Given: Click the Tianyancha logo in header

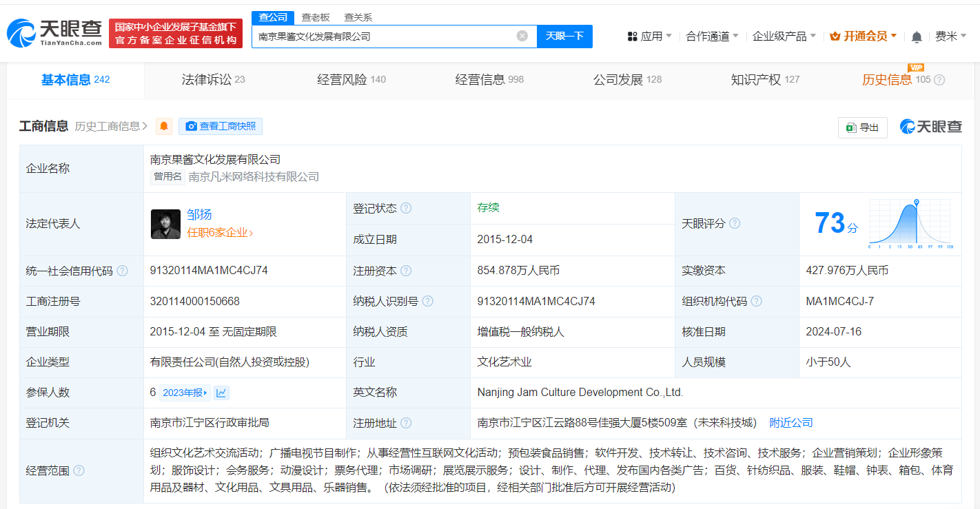Looking at the screenshot, I should click(54, 32).
